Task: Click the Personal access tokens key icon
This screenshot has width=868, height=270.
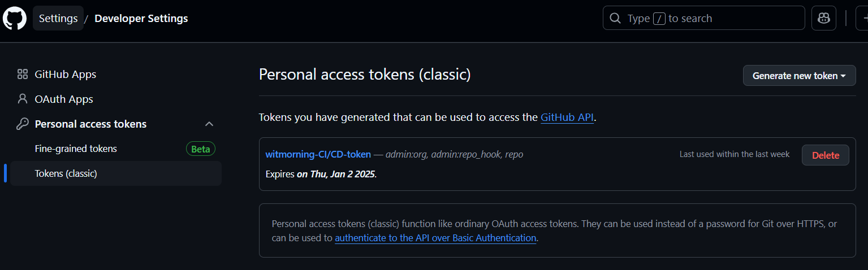Action: coord(23,124)
